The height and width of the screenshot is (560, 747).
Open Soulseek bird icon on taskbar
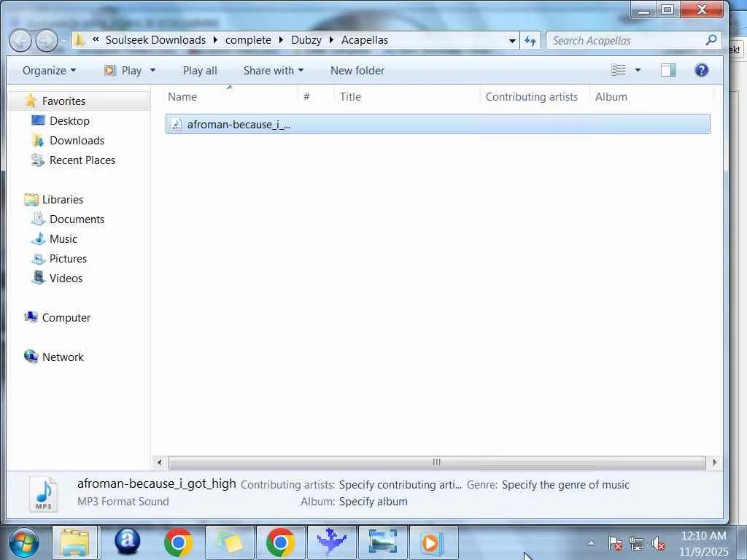(332, 542)
